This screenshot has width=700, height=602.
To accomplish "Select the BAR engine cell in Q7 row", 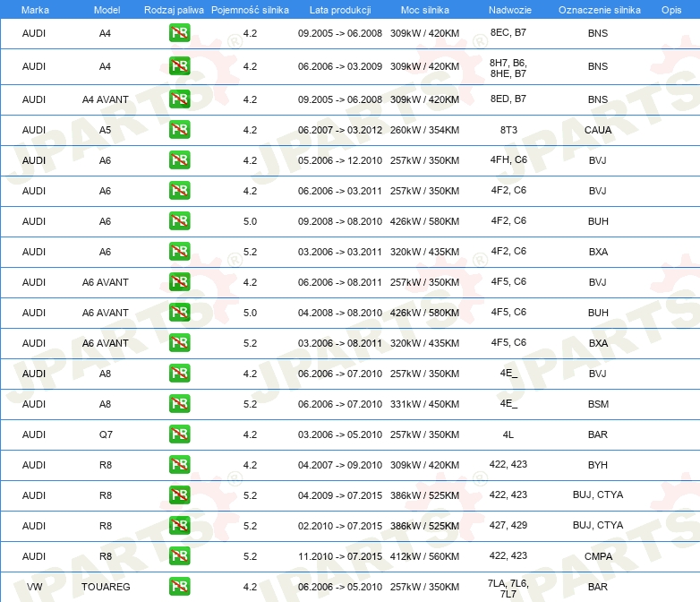I will pos(598,434).
